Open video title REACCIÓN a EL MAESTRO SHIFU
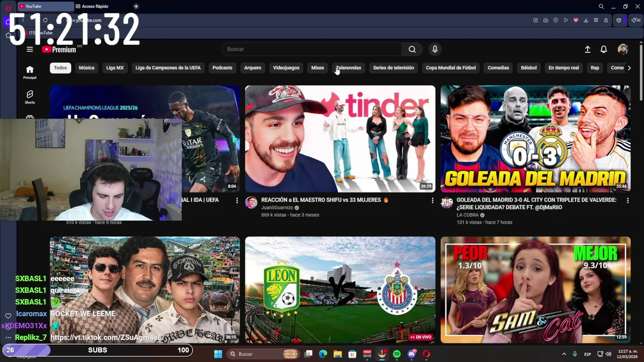 325,200
